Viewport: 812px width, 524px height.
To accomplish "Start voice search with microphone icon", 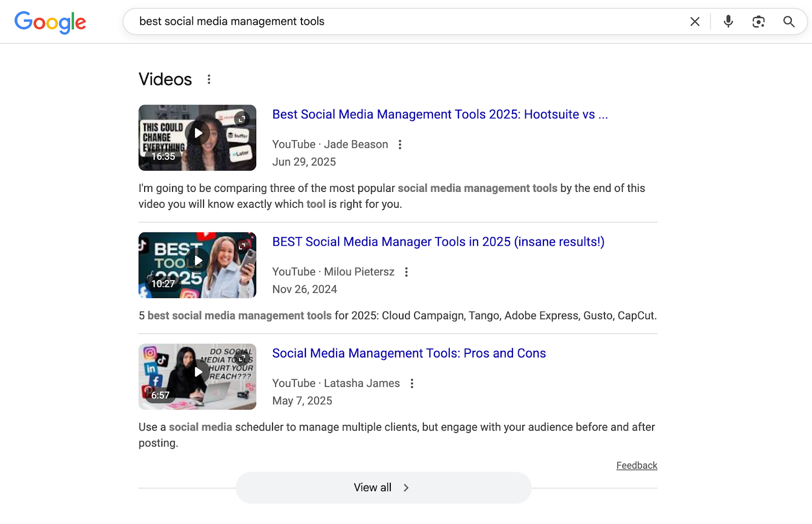I will 728,21.
